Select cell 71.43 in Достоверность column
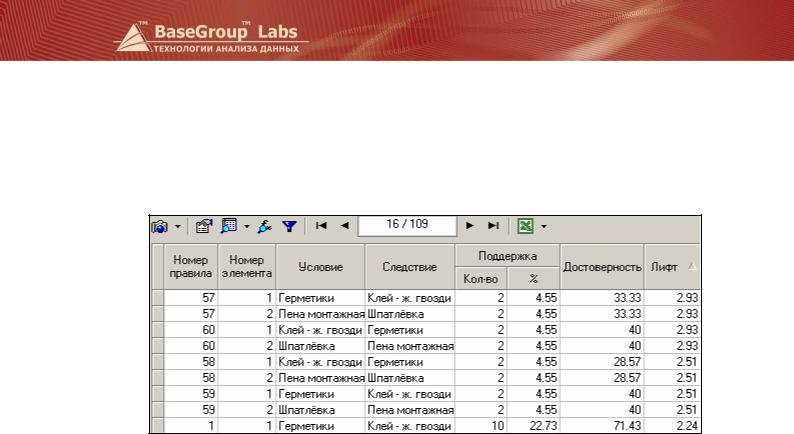Viewport: 794px width, 434px height. (602, 426)
